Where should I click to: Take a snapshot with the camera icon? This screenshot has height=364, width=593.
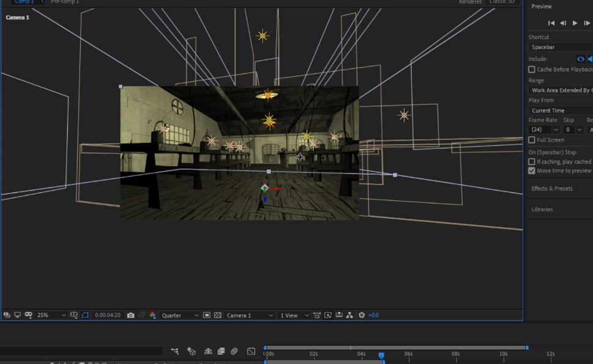click(130, 315)
